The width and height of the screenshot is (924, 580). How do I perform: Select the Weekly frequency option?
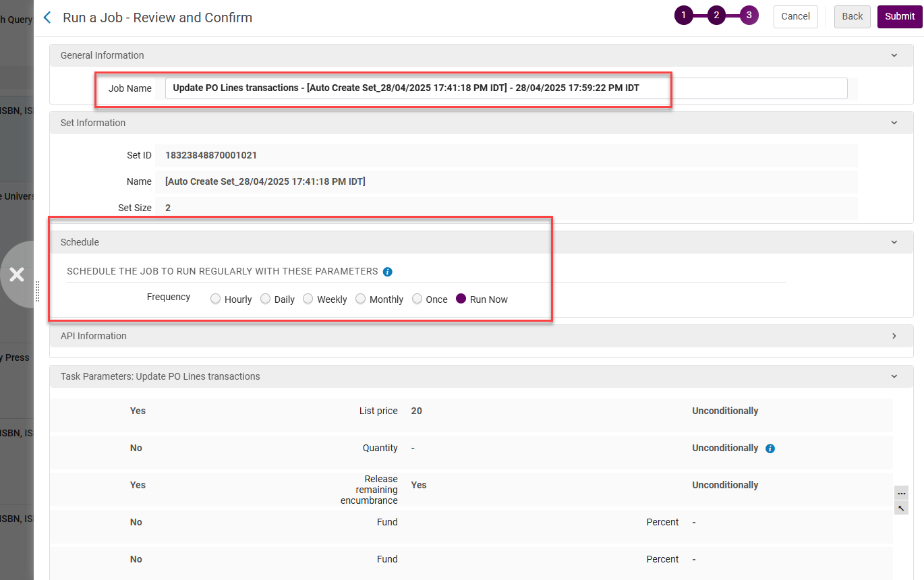[308, 299]
